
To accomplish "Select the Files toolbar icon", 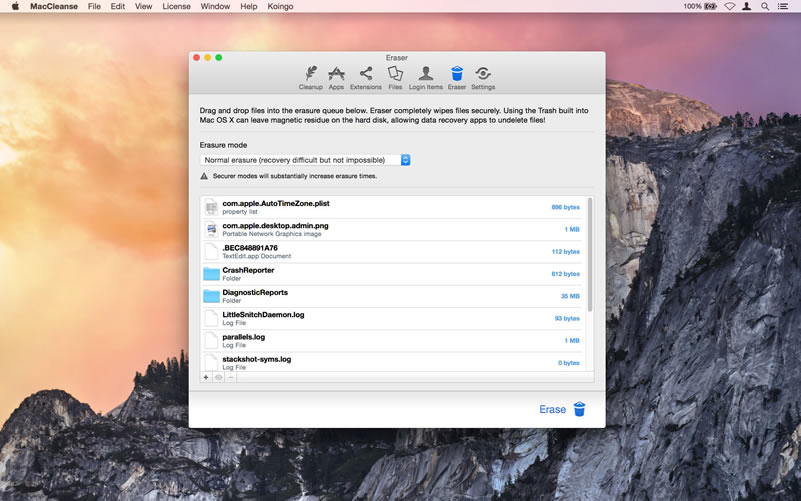I will coord(395,77).
